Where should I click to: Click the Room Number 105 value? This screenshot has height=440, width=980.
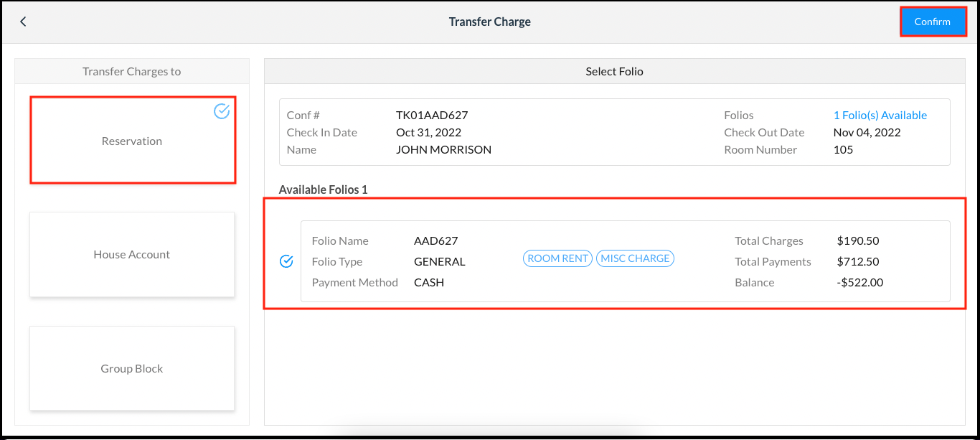[x=843, y=149]
